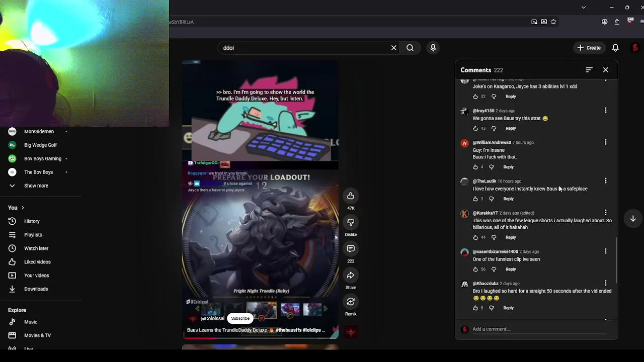Like @troy4155's comment
The image size is (644, 362).
(x=475, y=128)
